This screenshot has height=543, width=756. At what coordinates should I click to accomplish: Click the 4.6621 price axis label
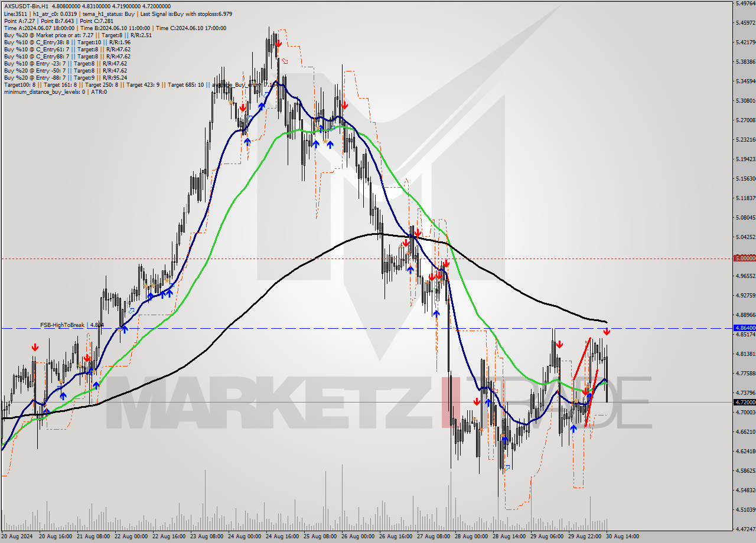click(745, 432)
